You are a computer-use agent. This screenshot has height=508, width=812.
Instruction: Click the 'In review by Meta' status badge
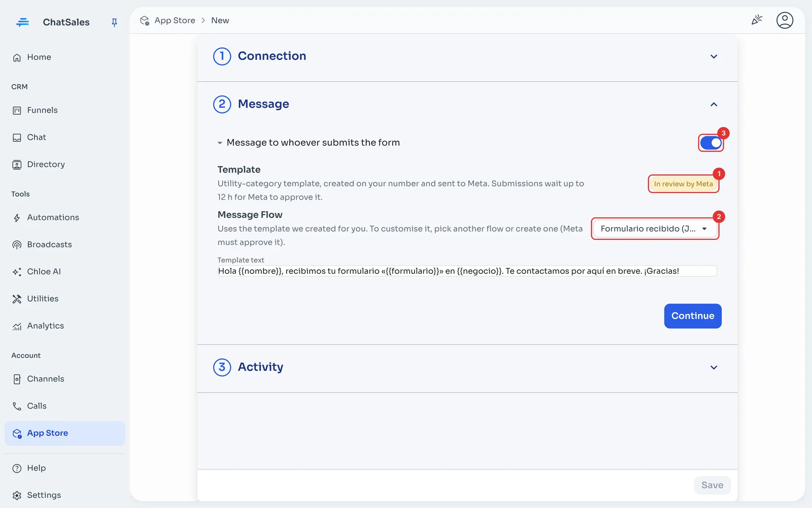coord(683,184)
